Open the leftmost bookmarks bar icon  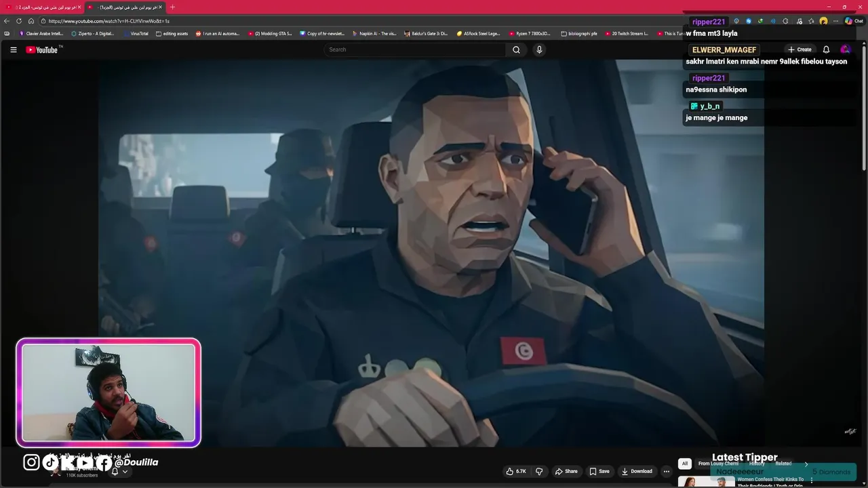(7, 33)
